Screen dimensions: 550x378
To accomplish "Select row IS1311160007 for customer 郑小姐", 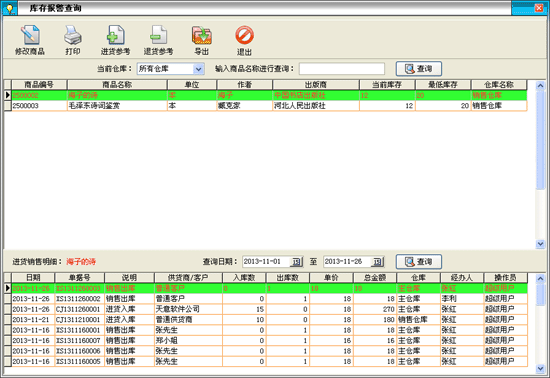I will 266,340.
